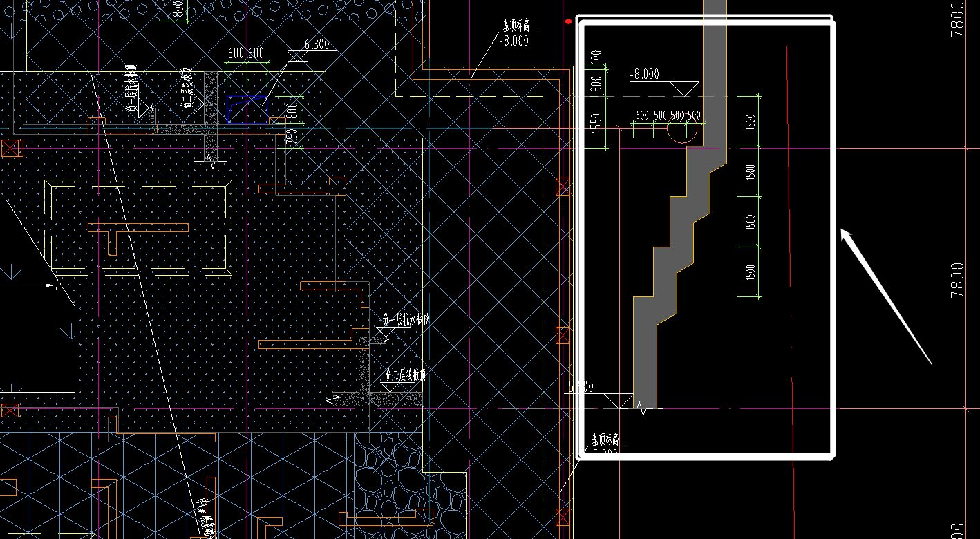Select the small red dot marker

pos(569,21)
